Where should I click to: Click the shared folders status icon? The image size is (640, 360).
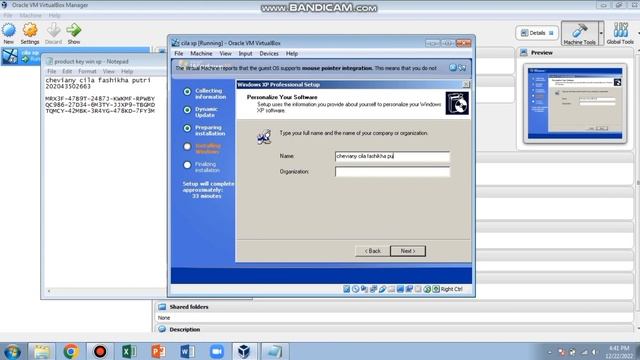click(391, 289)
